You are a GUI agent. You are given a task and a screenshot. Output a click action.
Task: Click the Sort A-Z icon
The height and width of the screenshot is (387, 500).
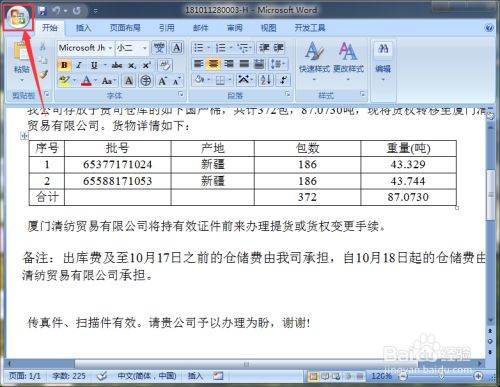click(x=266, y=80)
